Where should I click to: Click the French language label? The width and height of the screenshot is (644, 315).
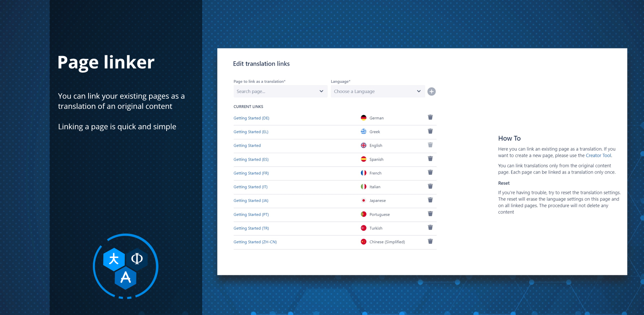pyautogui.click(x=376, y=173)
